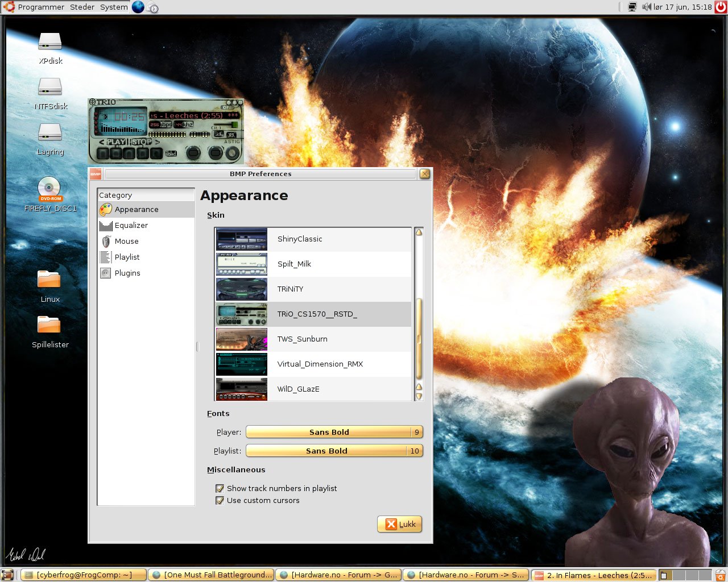Select the TRiO_CS1570__RSTD_ skin name
Image resolution: width=728 pixels, height=582 pixels.
317,314
